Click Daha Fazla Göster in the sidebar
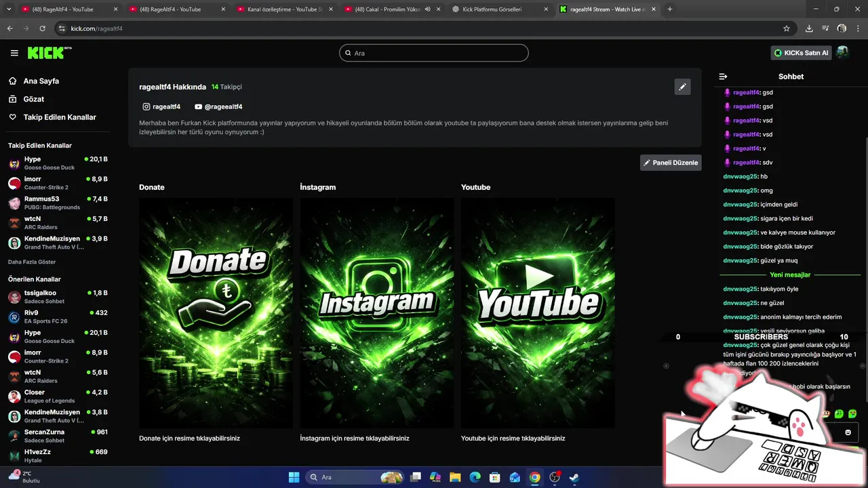The image size is (868, 488). (32, 262)
